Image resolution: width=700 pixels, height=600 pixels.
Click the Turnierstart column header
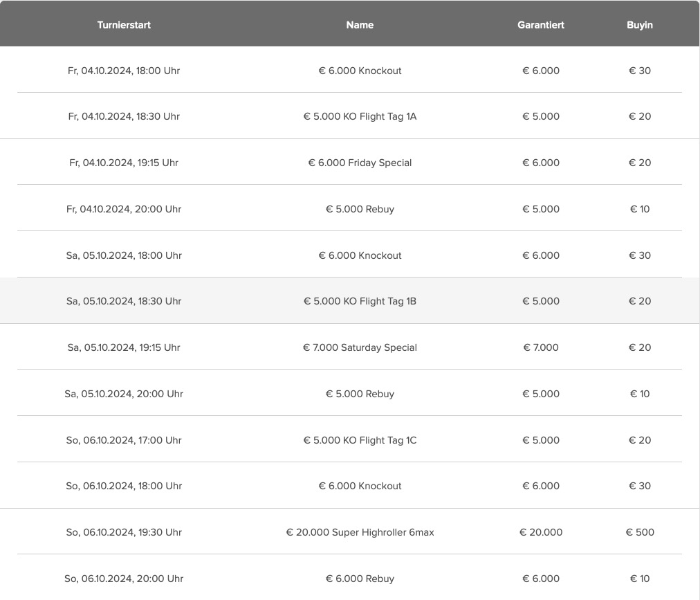click(x=124, y=25)
